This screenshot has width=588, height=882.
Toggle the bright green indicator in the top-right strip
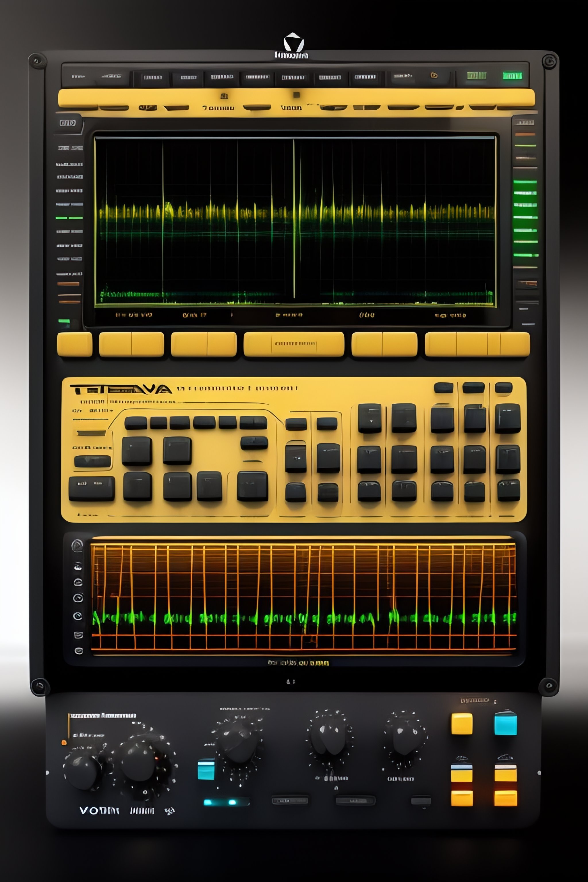pyautogui.click(x=512, y=76)
